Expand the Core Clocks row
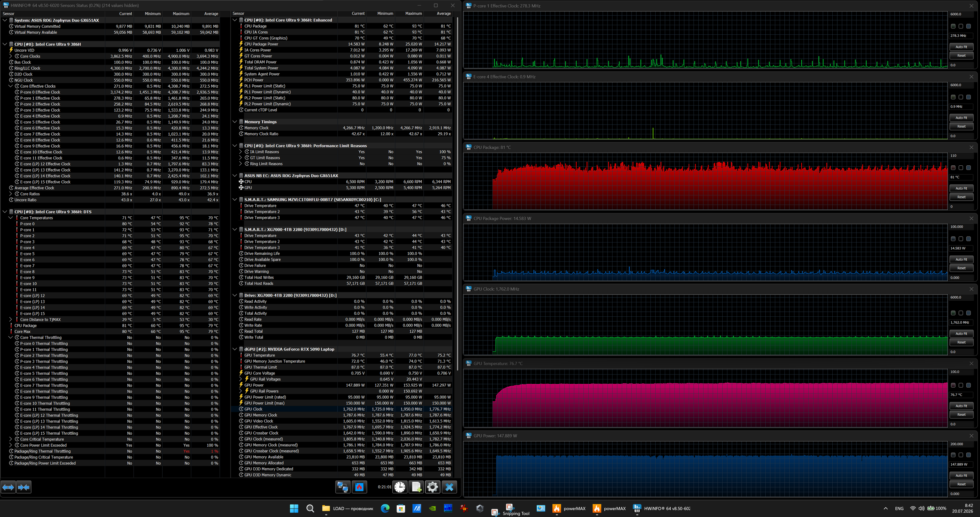 [x=11, y=56]
